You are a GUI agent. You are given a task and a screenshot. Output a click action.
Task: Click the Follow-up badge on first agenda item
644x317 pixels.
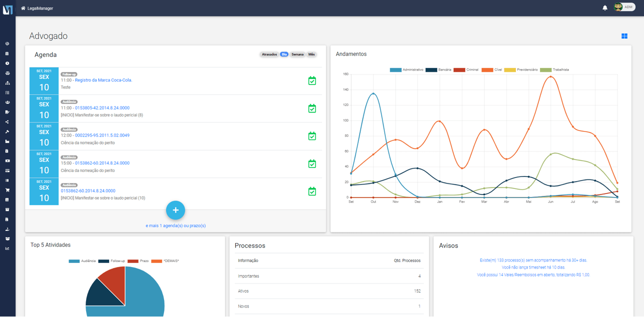click(69, 74)
